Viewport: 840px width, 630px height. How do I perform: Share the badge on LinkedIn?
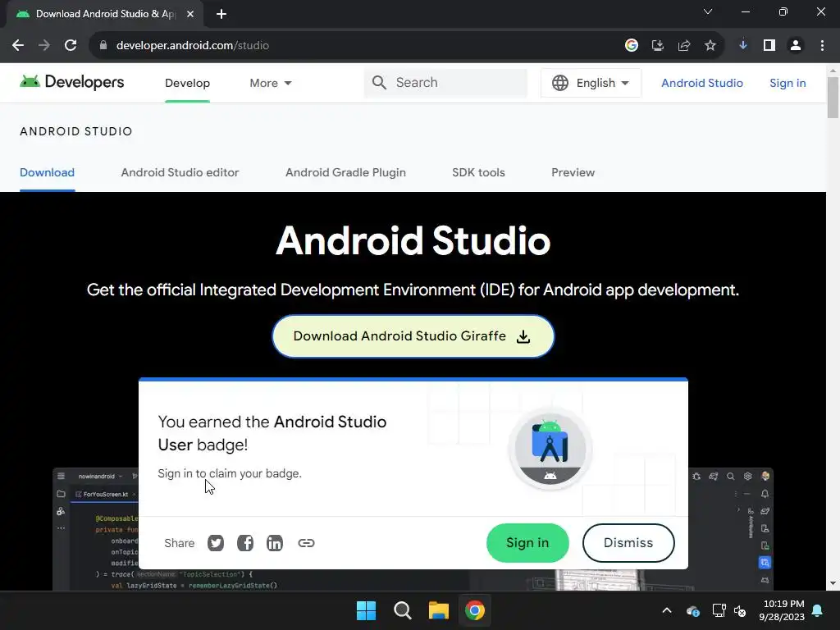pyautogui.click(x=274, y=543)
